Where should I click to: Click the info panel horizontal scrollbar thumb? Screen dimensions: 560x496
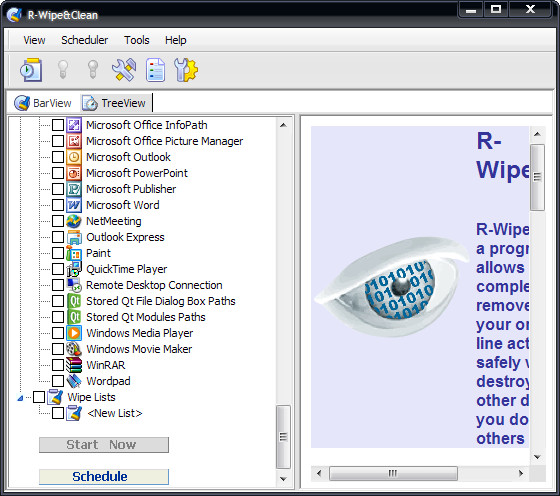pos(393,474)
